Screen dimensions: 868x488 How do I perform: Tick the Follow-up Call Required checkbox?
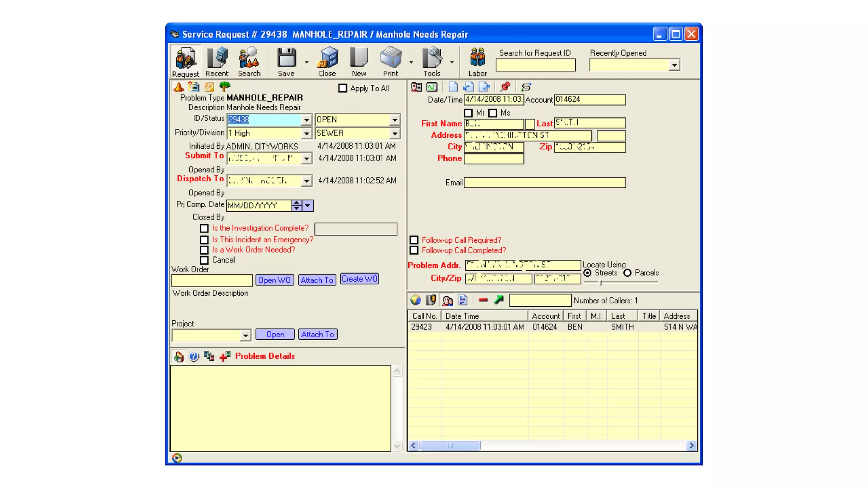[414, 240]
